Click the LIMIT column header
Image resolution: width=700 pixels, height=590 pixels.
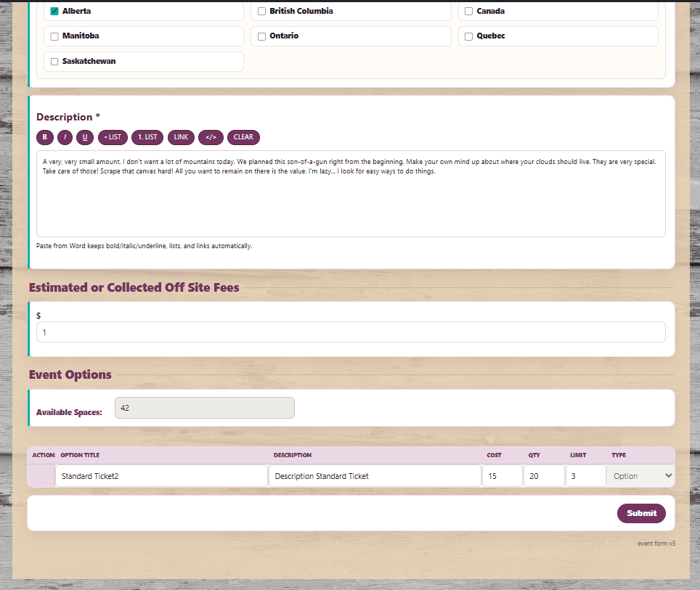tap(578, 455)
